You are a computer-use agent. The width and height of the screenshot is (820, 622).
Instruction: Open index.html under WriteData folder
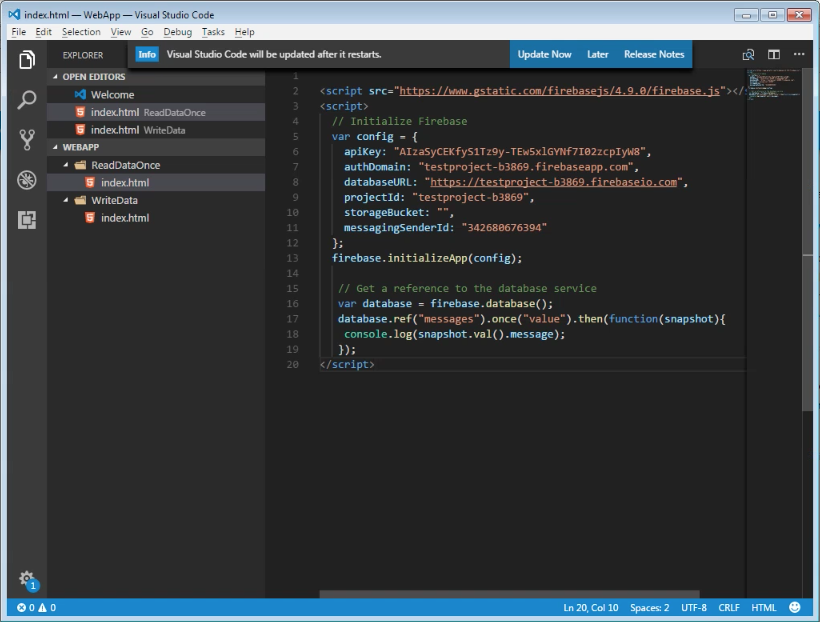pos(156,218)
